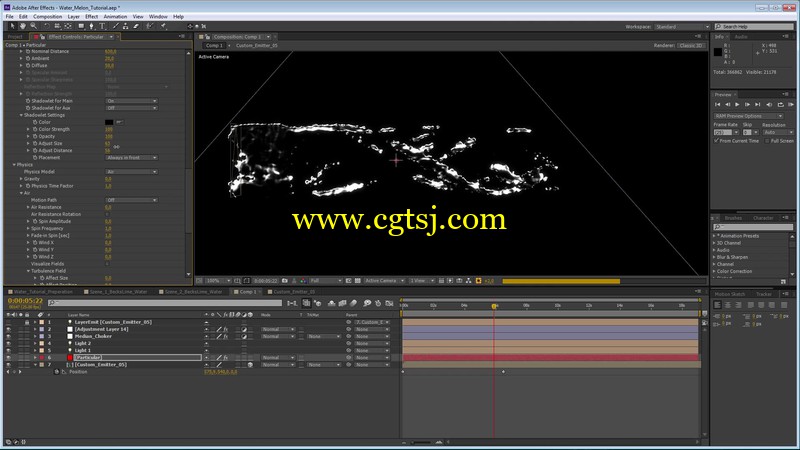The height and width of the screenshot is (450, 800).
Task: Click the timeline zoom slider at bottom
Action: click(422, 442)
